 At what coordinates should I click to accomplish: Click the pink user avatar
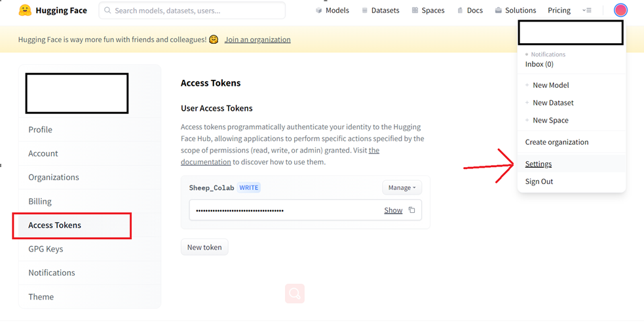(x=620, y=10)
